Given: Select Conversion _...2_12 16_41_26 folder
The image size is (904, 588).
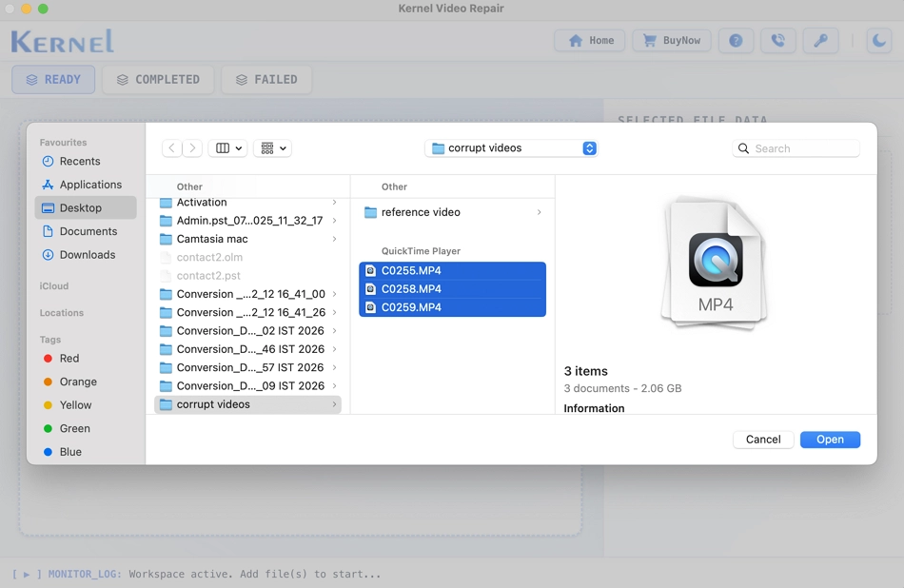Looking at the screenshot, I should point(248,312).
